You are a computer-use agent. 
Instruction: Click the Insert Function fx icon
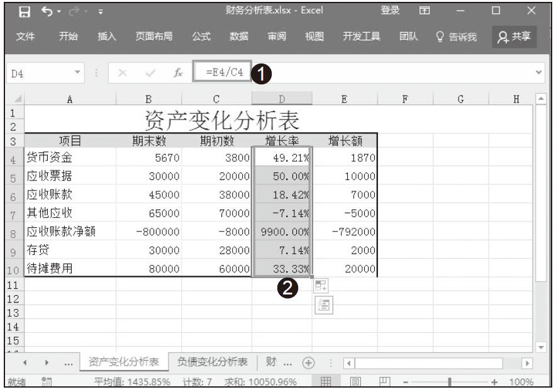click(x=178, y=73)
